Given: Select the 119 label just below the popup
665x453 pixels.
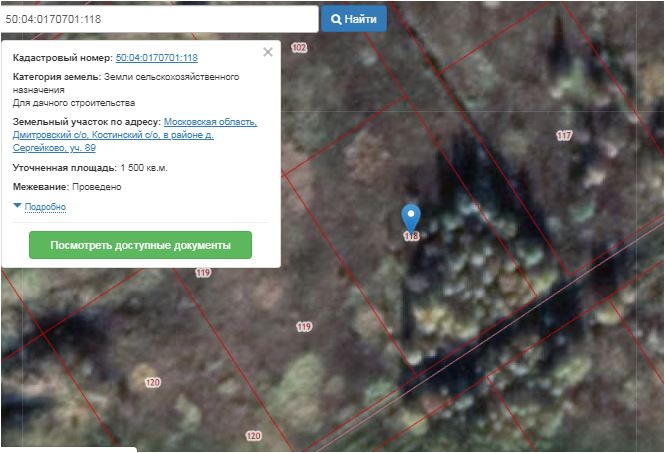Looking at the screenshot, I should [203, 273].
